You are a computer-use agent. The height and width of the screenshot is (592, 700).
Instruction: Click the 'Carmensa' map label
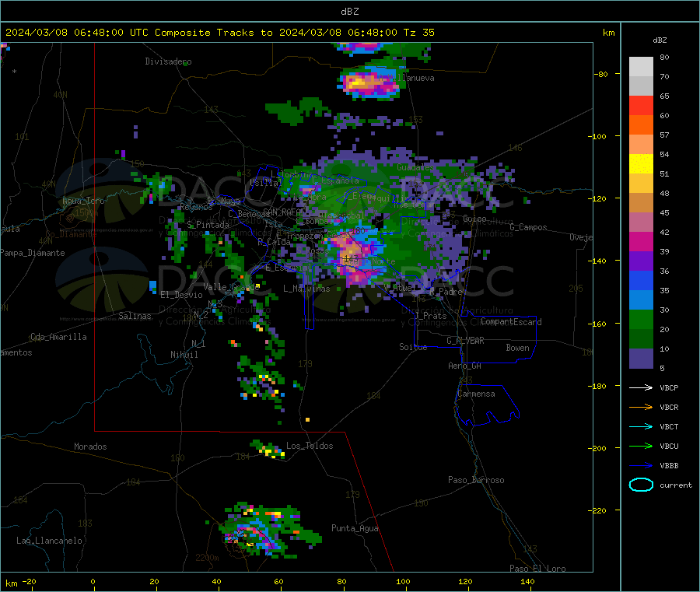[476, 394]
